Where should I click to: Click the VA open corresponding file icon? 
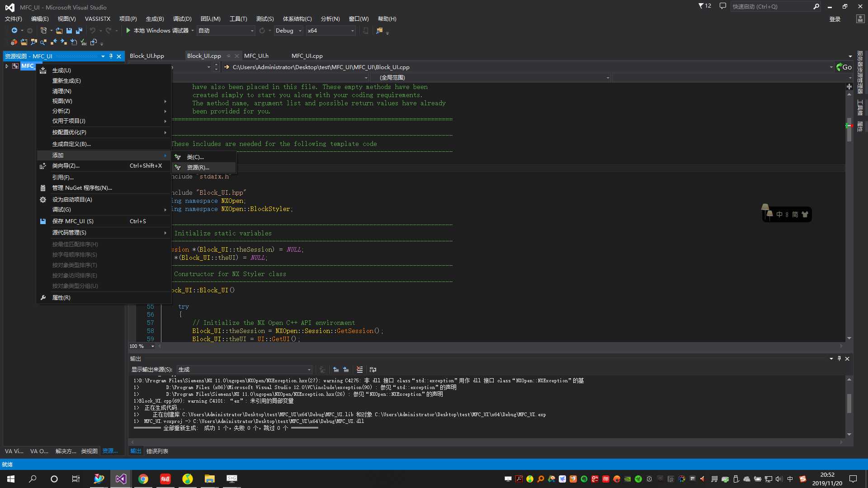[x=94, y=42]
